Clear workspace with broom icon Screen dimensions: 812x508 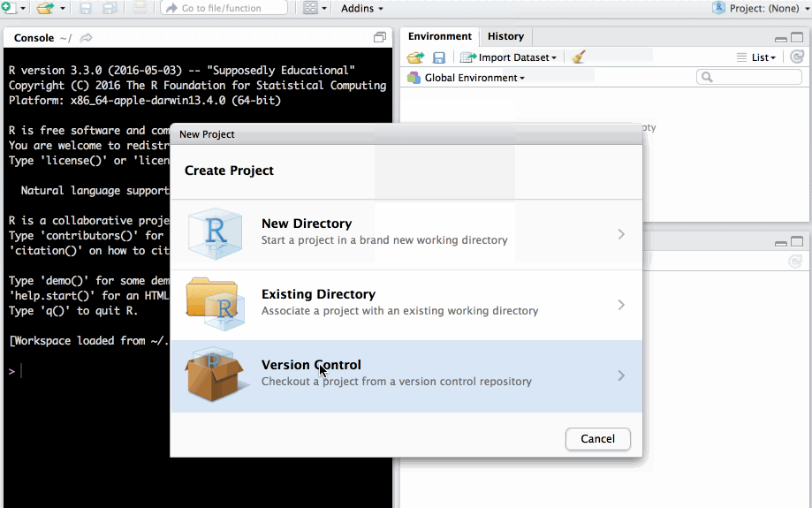point(579,57)
